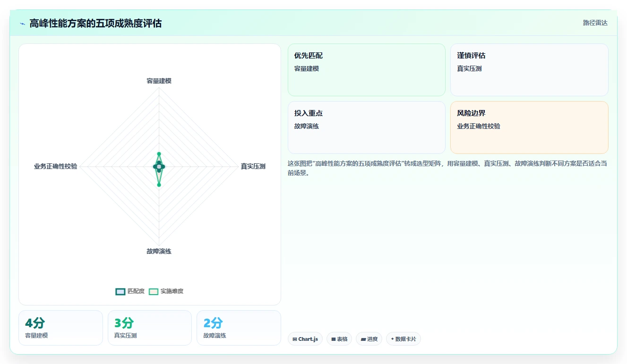Click the 匹配度 legend label
Viewport: 627px width, 364px height.
tap(136, 291)
